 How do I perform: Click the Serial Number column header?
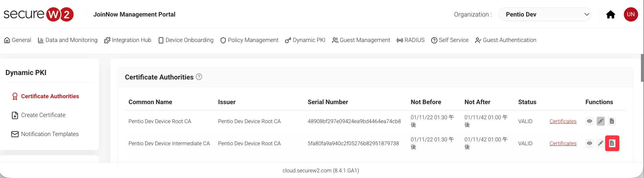(x=328, y=102)
